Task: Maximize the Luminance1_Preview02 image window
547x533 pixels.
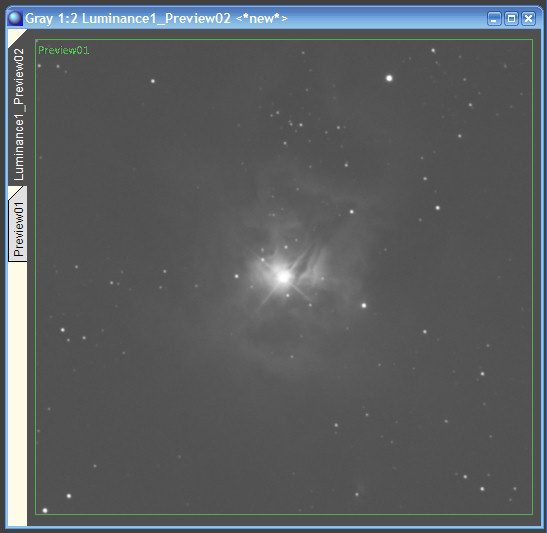Action: point(511,18)
